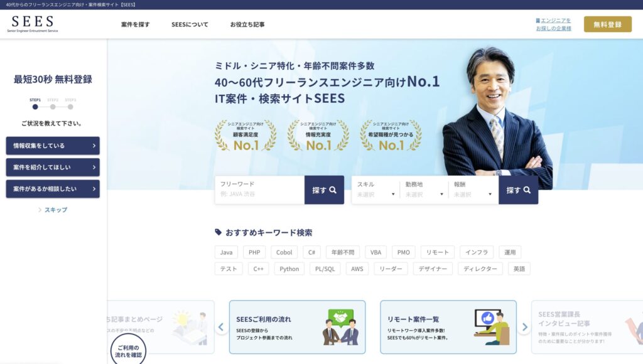Open the スキル dropdown
The height and width of the screenshot is (364, 643).
(x=376, y=190)
